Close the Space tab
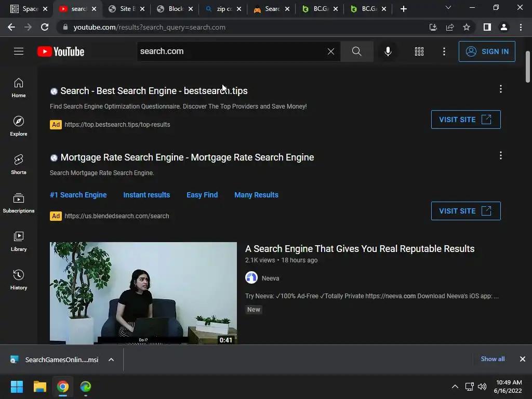Image resolution: width=532 pixels, height=399 pixels. [46, 9]
